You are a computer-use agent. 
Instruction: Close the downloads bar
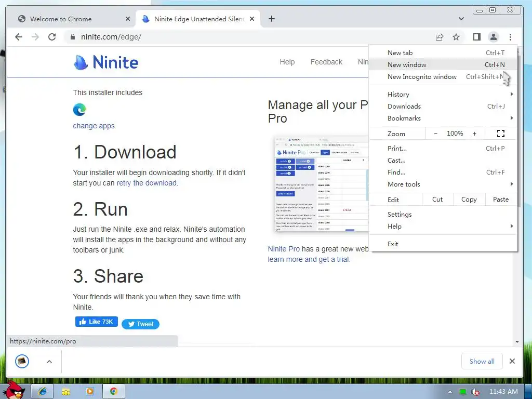[512, 361]
